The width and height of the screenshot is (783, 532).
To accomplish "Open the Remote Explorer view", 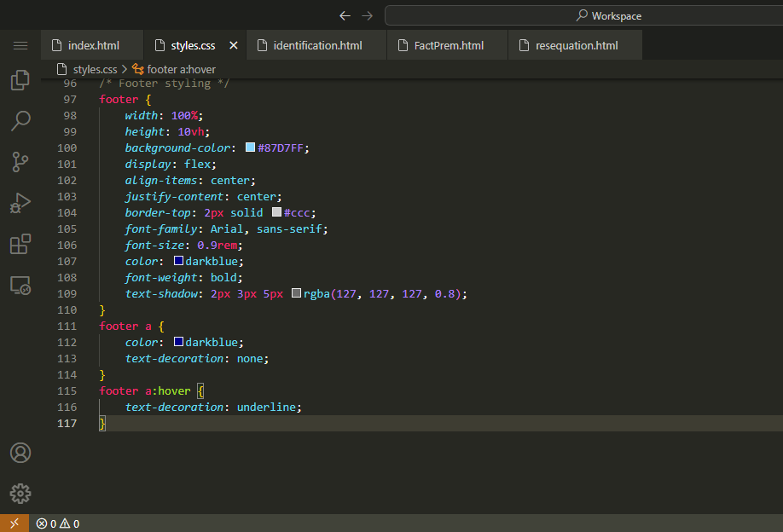I will (20, 286).
